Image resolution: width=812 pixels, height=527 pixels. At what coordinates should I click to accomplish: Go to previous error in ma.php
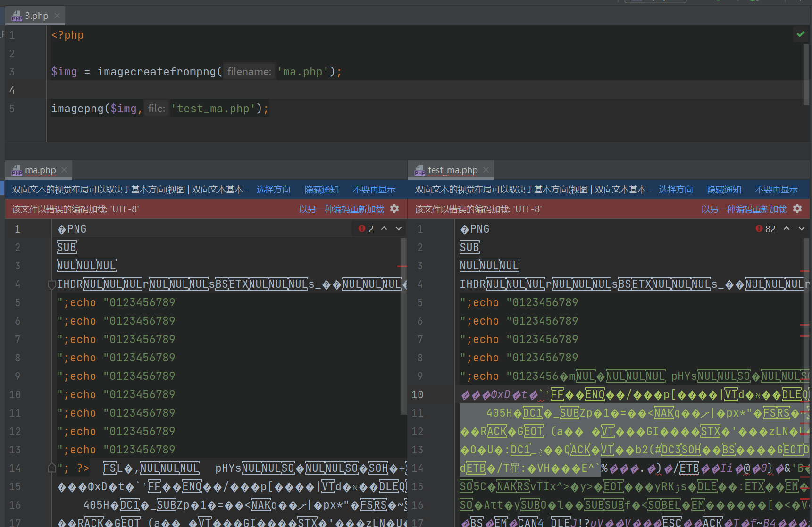point(384,229)
